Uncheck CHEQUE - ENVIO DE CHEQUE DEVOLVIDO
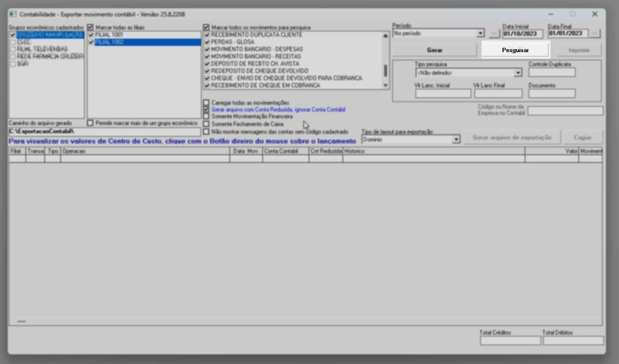Viewport: 619px width, 364px height. [207, 78]
